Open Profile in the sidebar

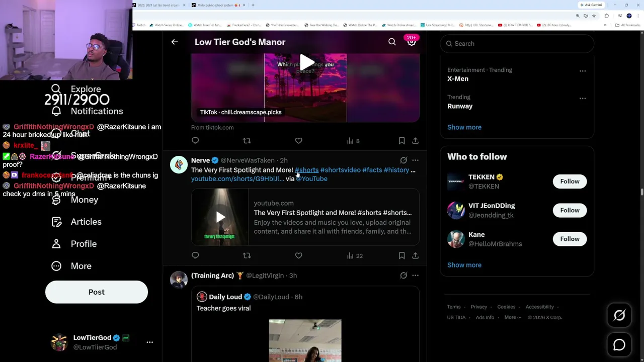pyautogui.click(x=74, y=244)
